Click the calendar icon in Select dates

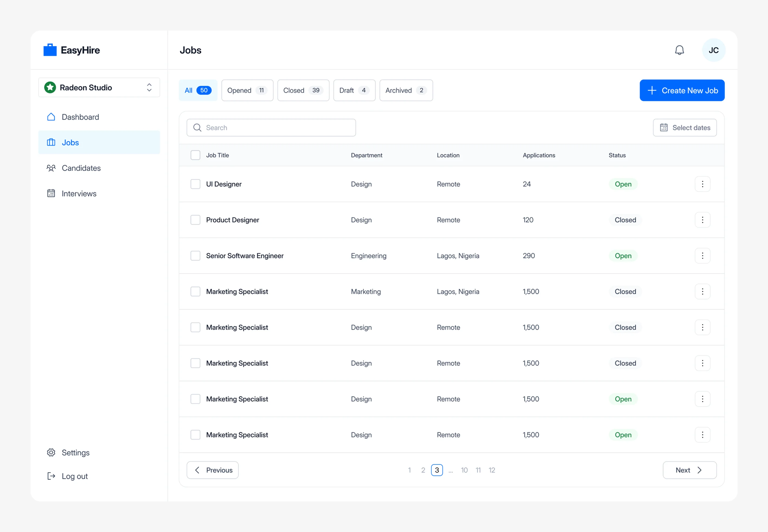(664, 128)
